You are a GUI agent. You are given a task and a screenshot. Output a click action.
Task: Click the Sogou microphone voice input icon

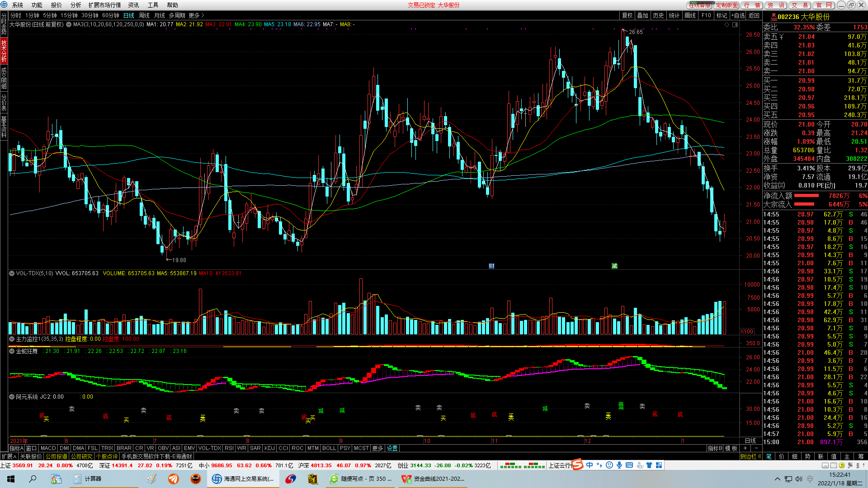click(x=619, y=465)
